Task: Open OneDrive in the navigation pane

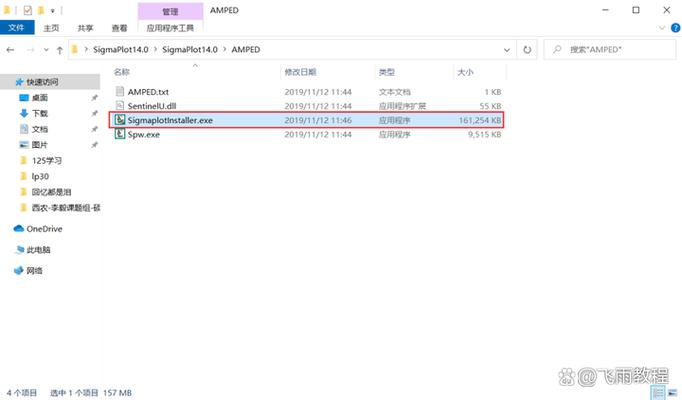Action: point(43,229)
